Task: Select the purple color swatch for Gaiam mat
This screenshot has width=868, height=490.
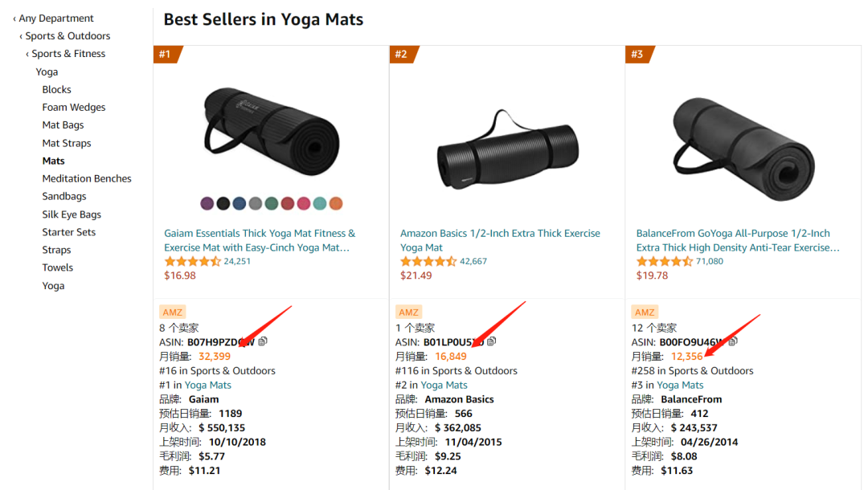Action: click(207, 203)
